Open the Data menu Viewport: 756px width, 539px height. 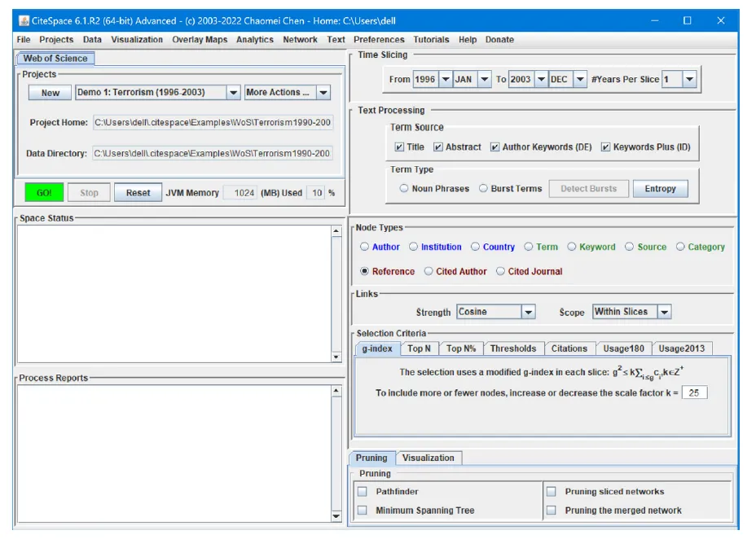(x=92, y=40)
